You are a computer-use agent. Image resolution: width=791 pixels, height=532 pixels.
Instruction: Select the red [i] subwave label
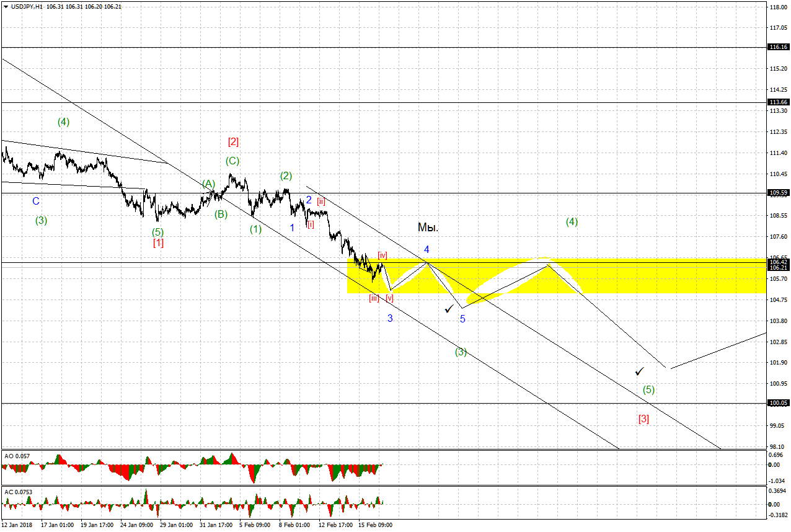click(311, 224)
